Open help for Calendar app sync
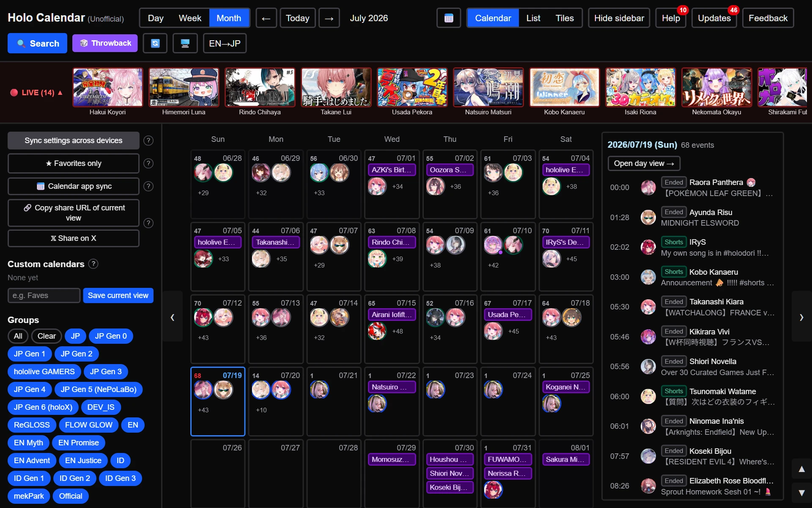Viewport: 812px width, 508px height. [x=148, y=186]
